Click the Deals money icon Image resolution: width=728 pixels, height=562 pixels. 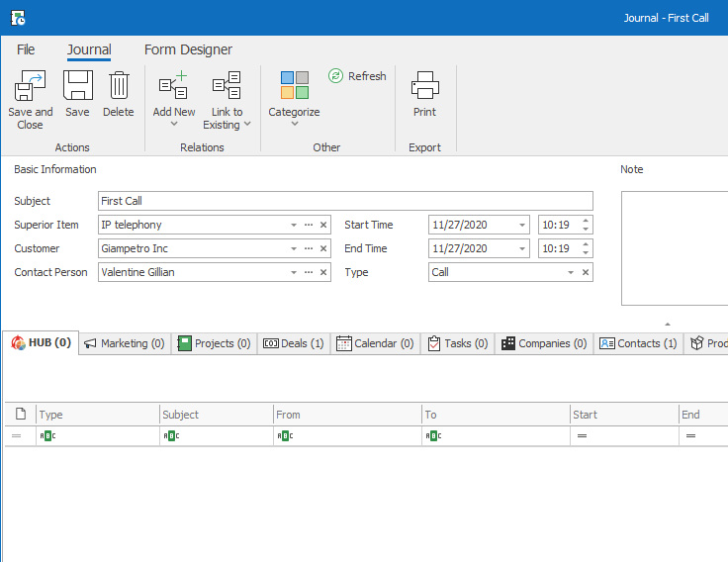271,343
